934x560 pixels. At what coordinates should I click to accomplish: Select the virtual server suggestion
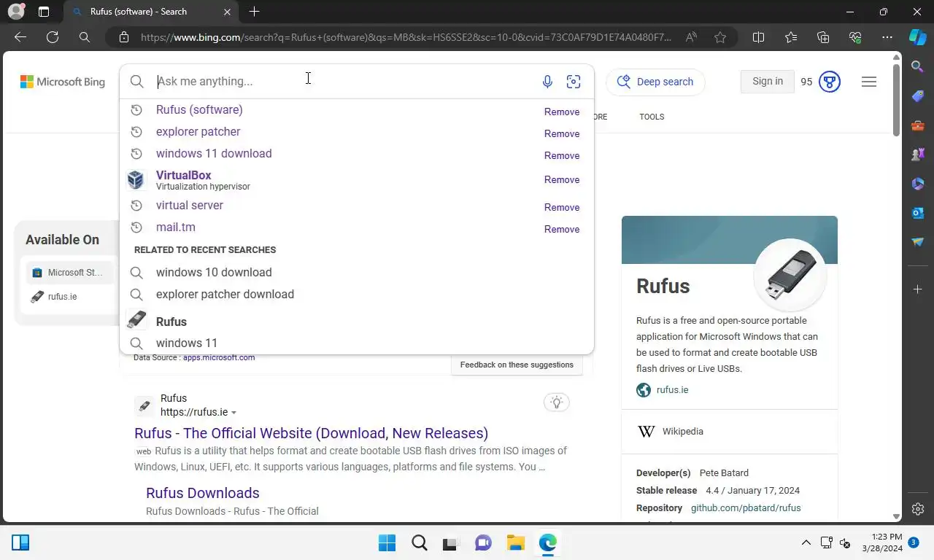190,206
